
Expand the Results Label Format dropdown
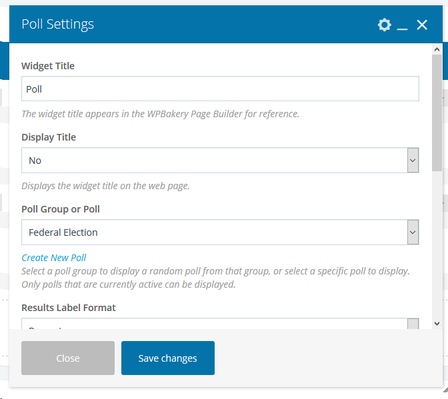coord(220,324)
